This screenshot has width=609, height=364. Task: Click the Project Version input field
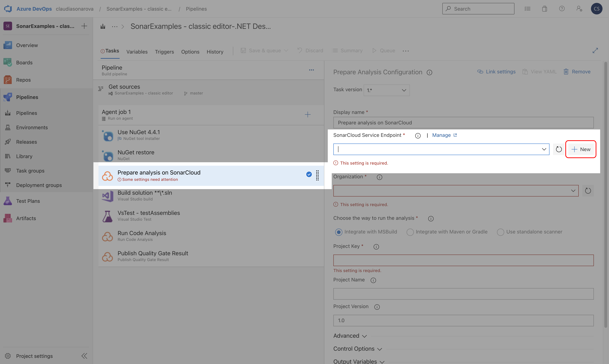tap(463, 321)
